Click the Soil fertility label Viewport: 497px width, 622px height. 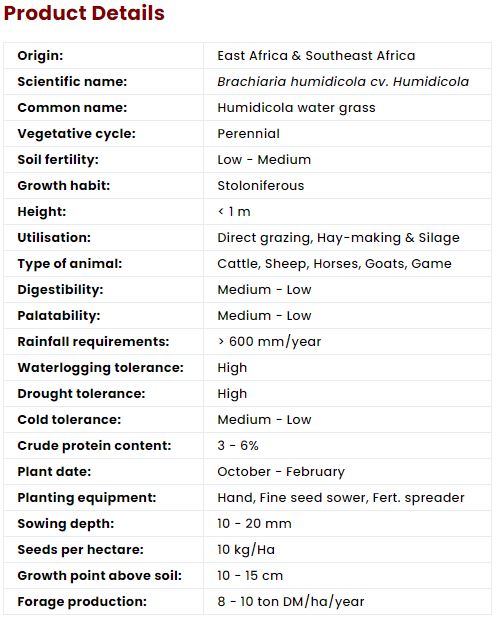(x=58, y=159)
